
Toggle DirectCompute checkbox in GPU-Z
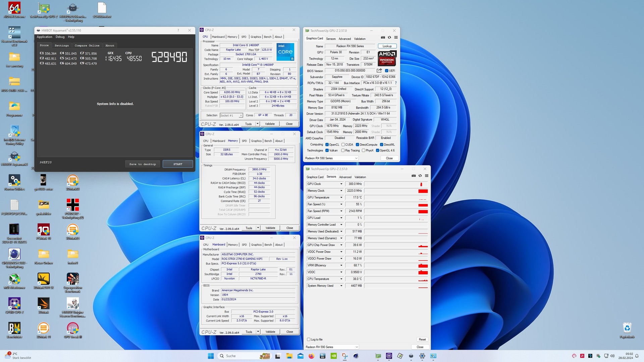click(358, 145)
